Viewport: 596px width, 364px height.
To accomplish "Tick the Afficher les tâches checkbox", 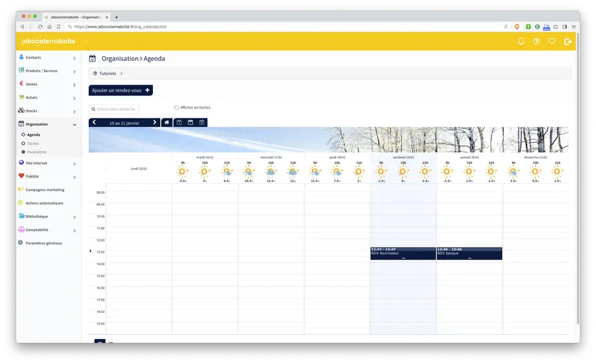I will coord(176,107).
